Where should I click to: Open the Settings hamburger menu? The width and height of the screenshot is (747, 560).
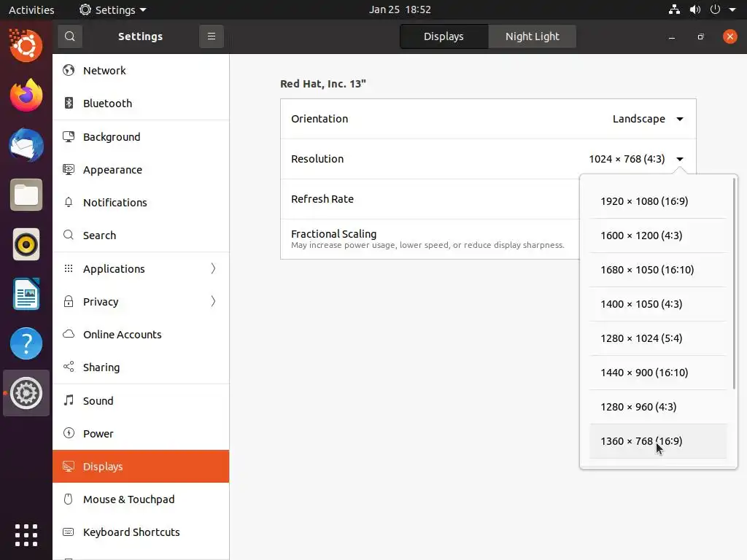point(212,36)
